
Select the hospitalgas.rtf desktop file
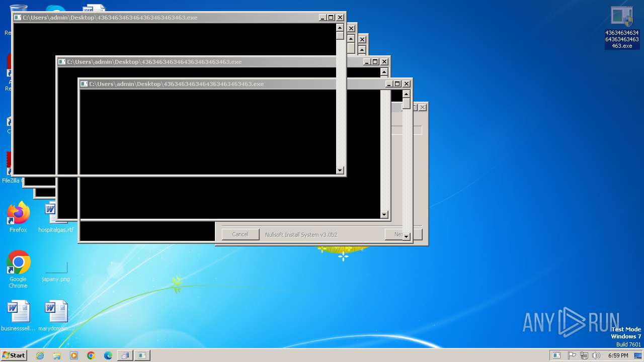pos(56,217)
